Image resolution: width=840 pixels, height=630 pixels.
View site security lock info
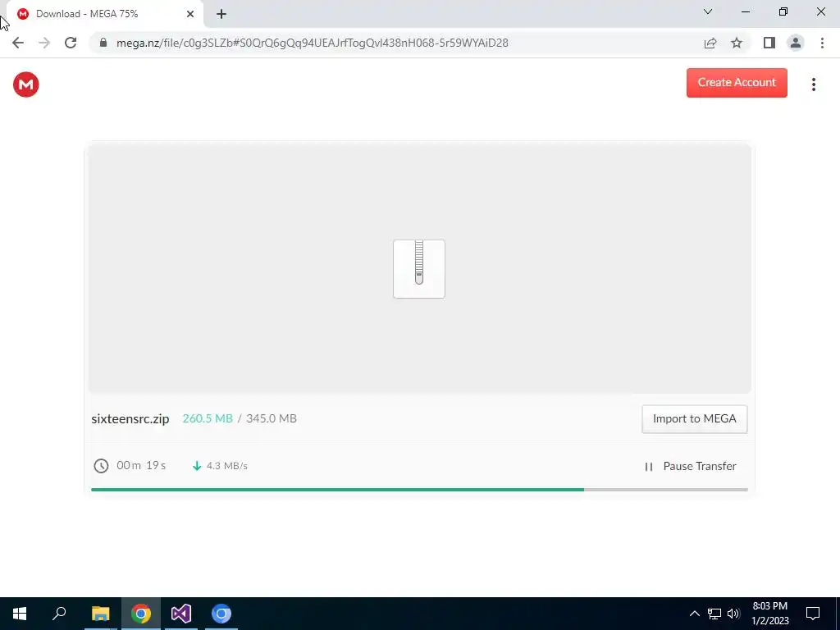(103, 43)
